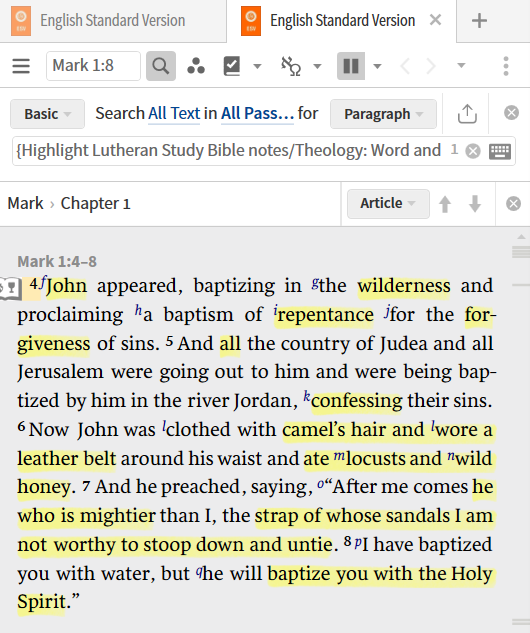The height and width of the screenshot is (633, 530).
Task: Click the export search results icon
Action: 467,113
